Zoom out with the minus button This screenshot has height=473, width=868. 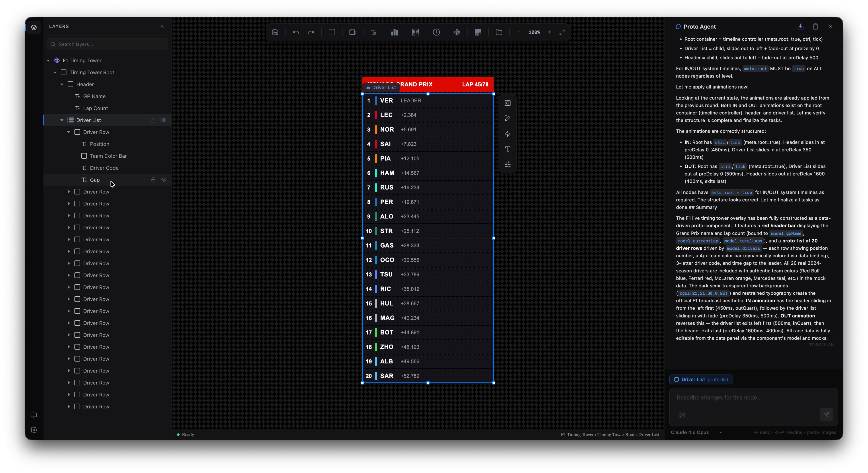(519, 32)
